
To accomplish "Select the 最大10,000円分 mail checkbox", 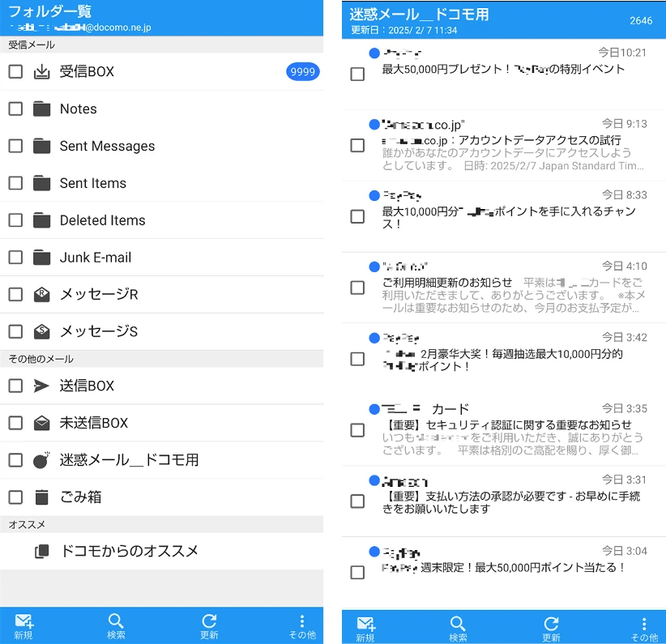I will tap(357, 216).
